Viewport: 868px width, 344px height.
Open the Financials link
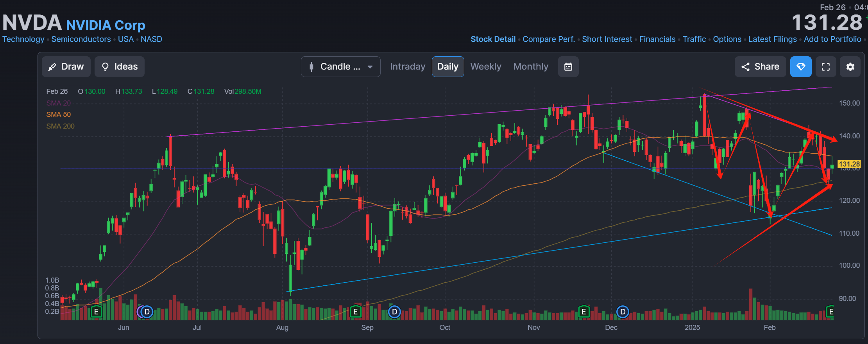657,39
